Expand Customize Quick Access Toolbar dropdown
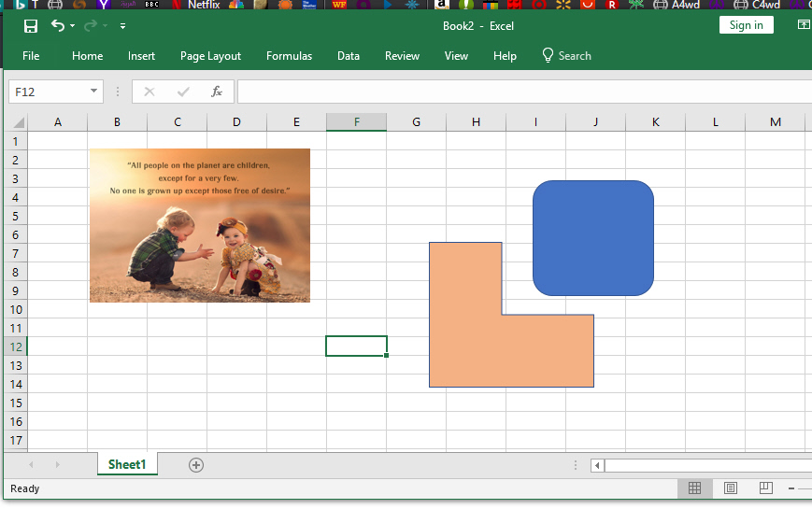This screenshot has width=812, height=509. tap(122, 26)
